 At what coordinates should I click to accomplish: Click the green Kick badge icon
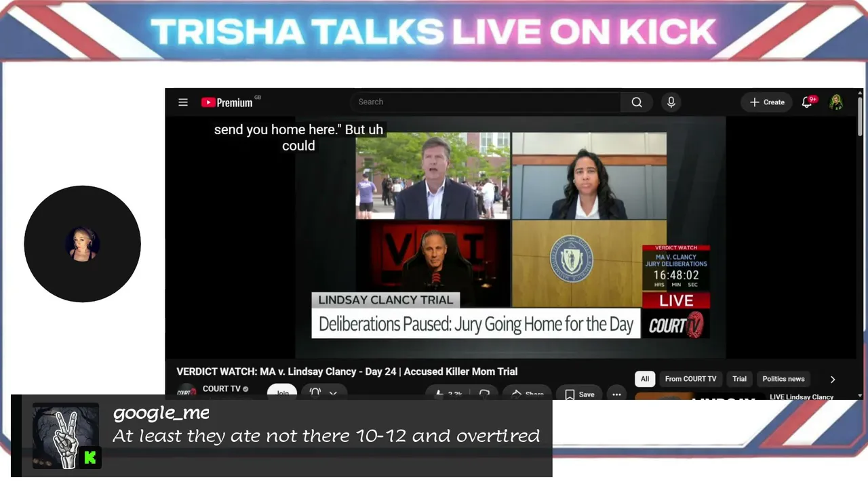(90, 458)
